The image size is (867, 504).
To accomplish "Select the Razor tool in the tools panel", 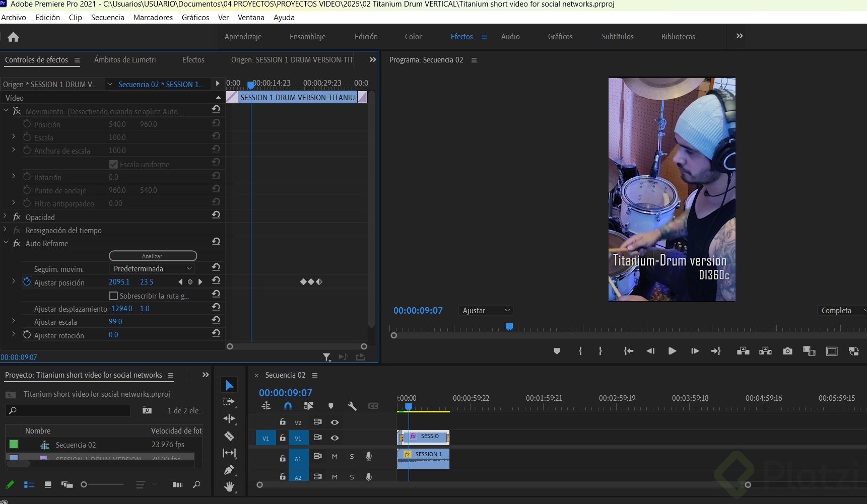I will [229, 436].
